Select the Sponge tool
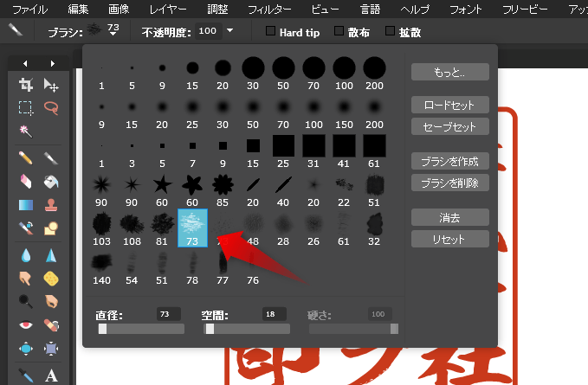This screenshot has width=588, height=385. [x=51, y=279]
